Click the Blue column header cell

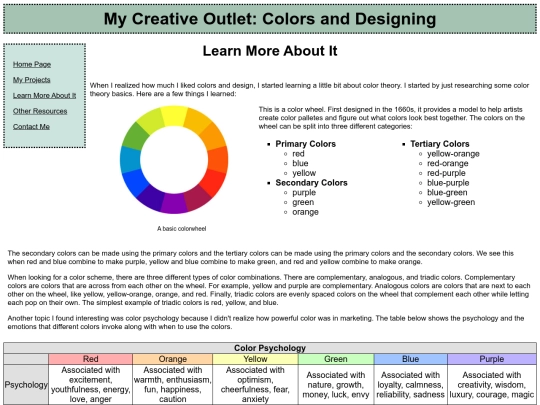tap(411, 359)
